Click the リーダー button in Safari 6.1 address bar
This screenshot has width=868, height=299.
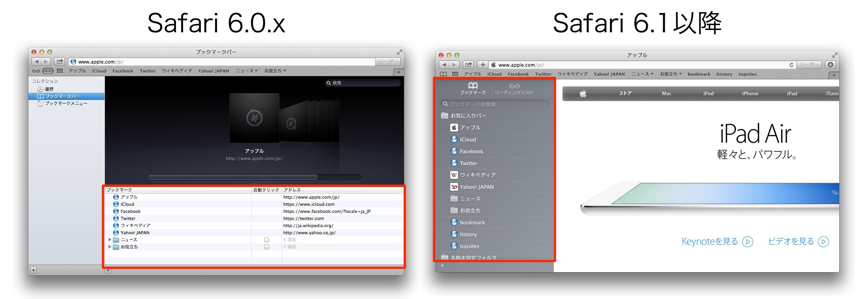[808, 65]
